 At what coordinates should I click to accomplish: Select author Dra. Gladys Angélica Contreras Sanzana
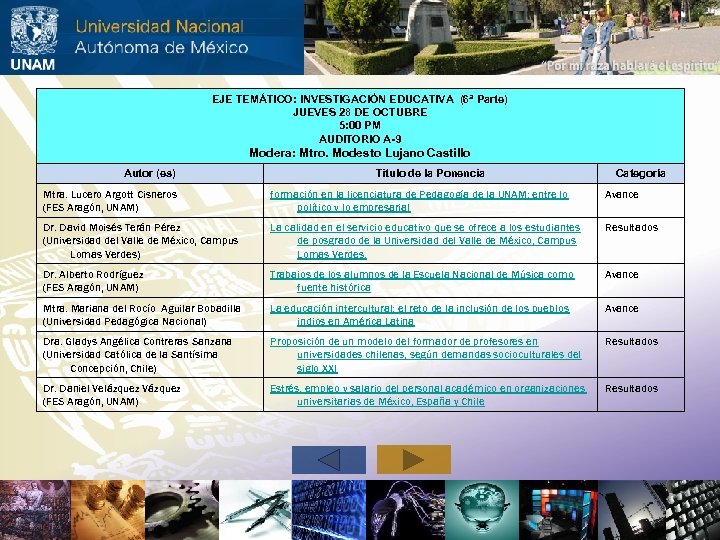point(137,341)
